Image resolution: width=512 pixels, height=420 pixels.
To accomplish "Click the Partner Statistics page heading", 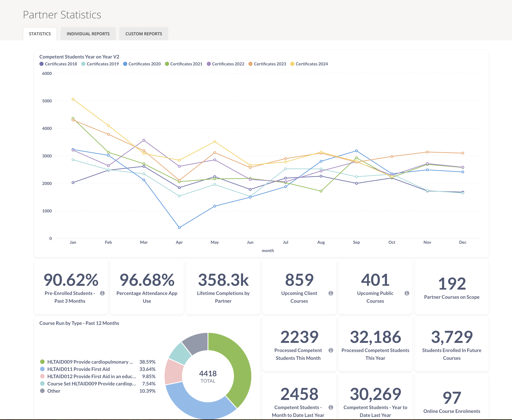I will click(x=62, y=15).
